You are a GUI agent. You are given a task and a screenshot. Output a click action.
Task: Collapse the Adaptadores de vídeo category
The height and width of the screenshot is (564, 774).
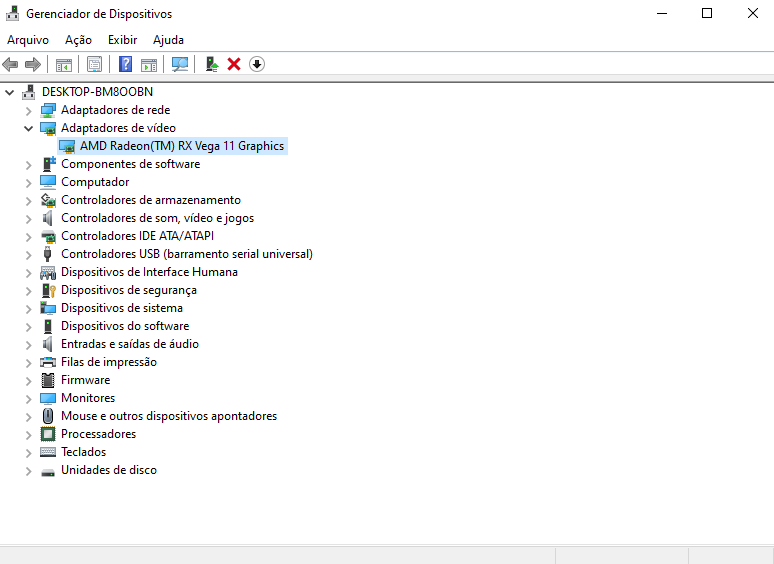point(29,128)
